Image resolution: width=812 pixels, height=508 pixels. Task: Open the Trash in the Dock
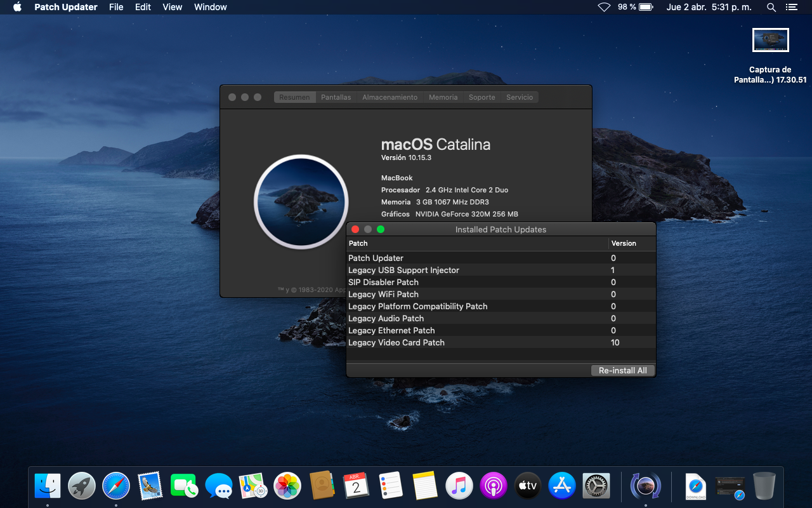coord(764,486)
